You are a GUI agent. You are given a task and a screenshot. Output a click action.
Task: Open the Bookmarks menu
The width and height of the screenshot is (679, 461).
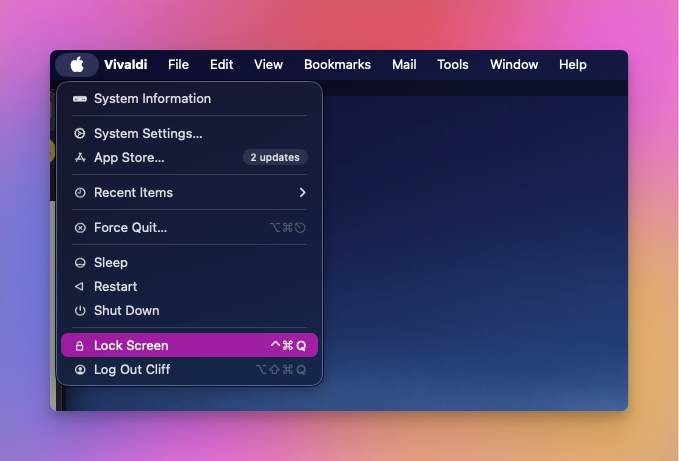[x=337, y=65]
